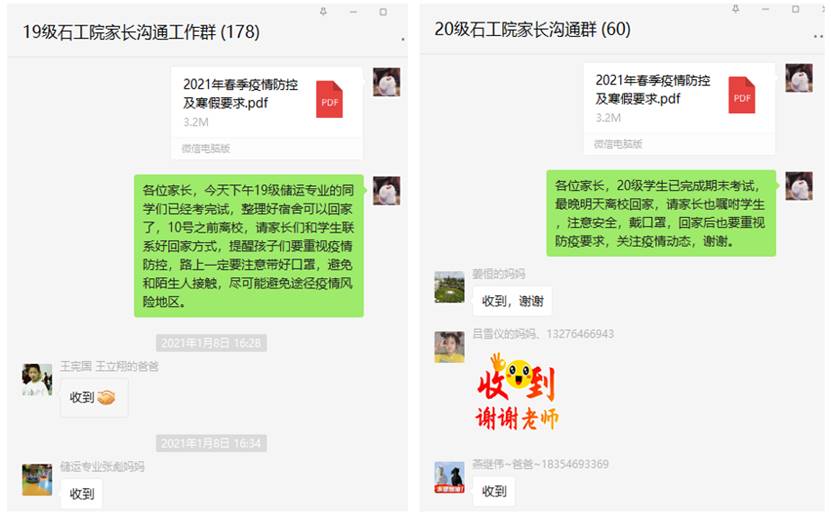Click avatar of 储运专业 parent sender
Screen dimensions: 831x516
click(x=37, y=479)
